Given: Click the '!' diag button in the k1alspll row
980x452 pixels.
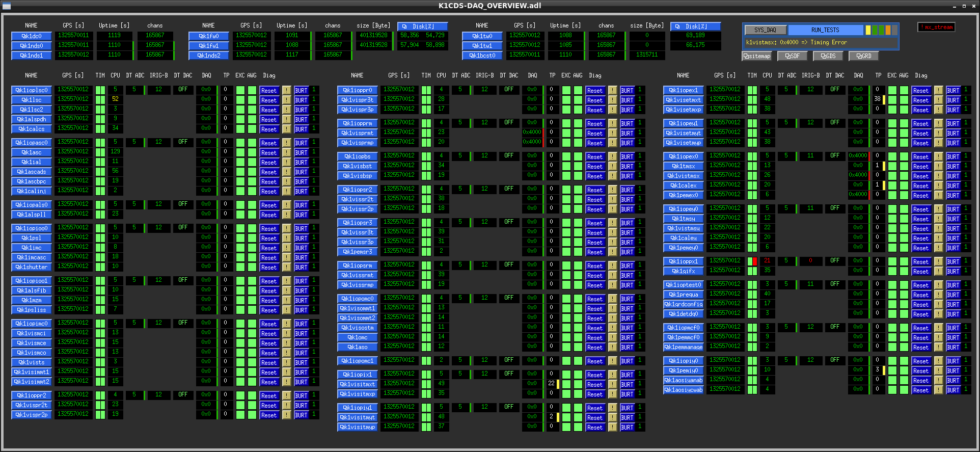Looking at the screenshot, I should [287, 215].
